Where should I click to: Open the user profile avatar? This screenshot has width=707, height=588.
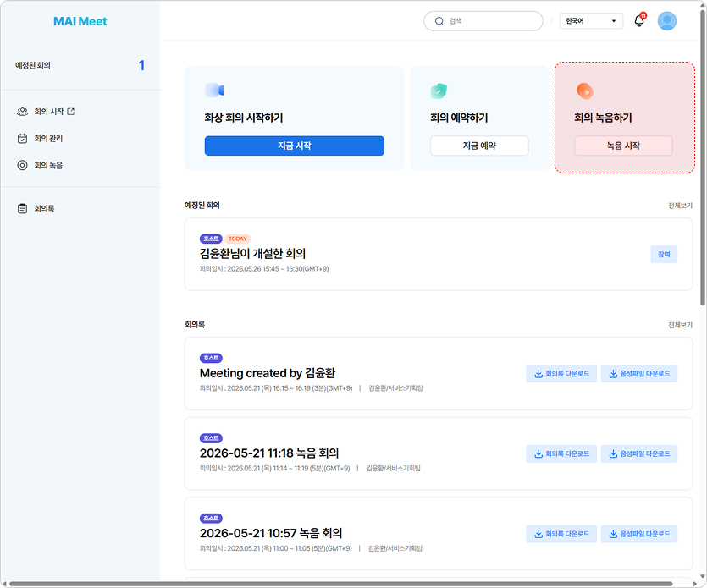[x=667, y=20]
